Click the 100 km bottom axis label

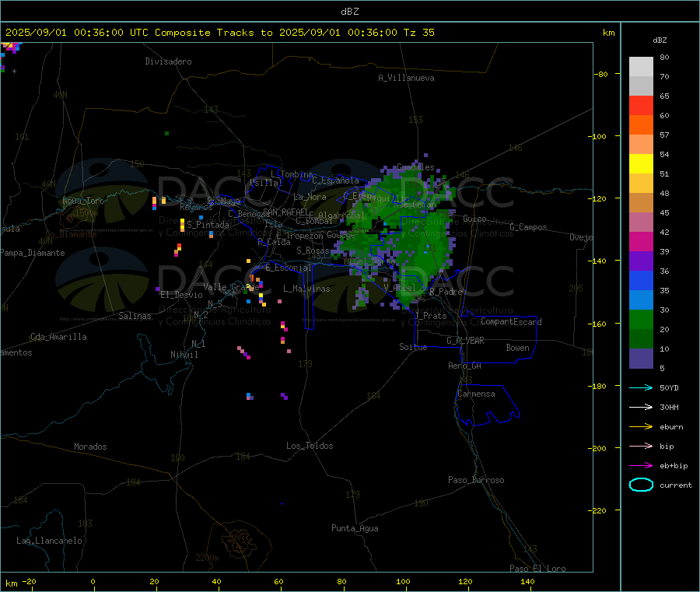403,582
